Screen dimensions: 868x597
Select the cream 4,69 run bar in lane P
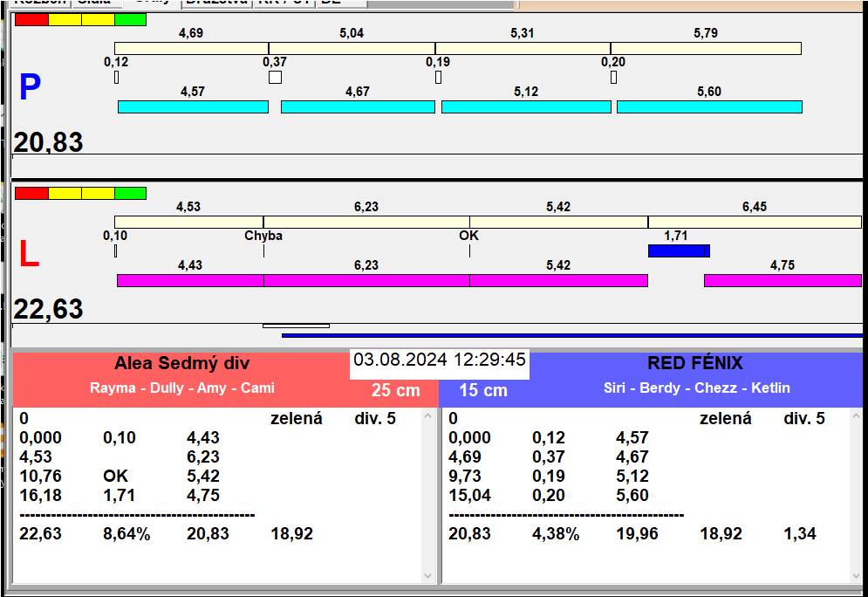pyautogui.click(x=192, y=48)
